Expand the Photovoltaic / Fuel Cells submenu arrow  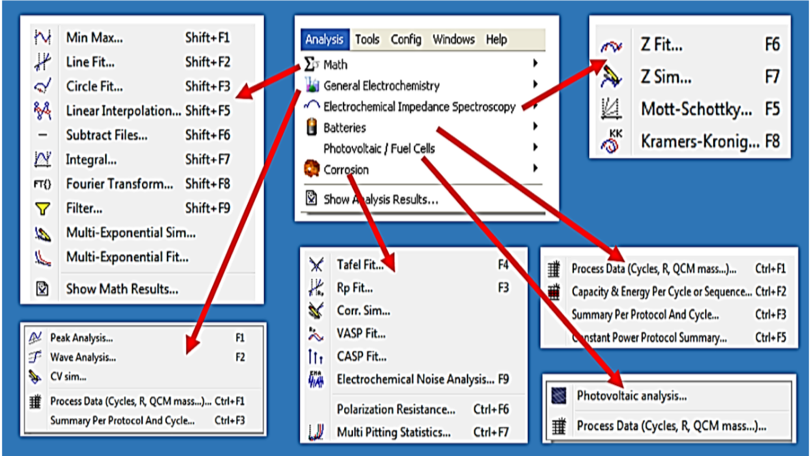(535, 147)
